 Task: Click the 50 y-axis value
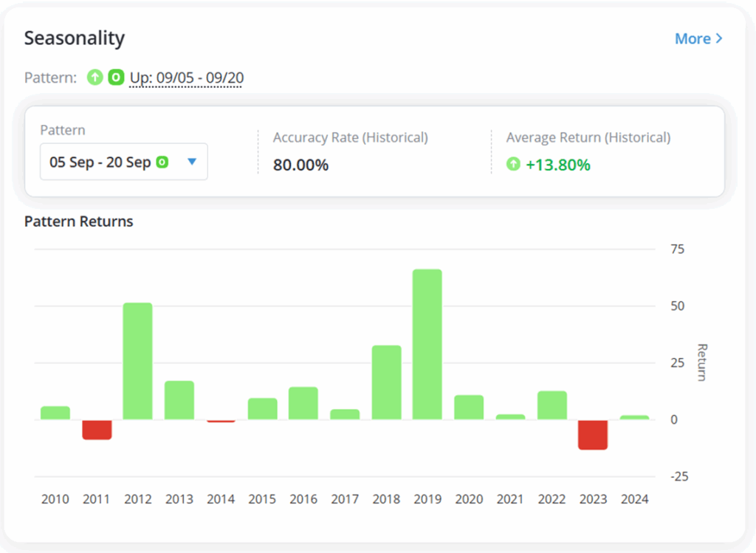(x=678, y=306)
